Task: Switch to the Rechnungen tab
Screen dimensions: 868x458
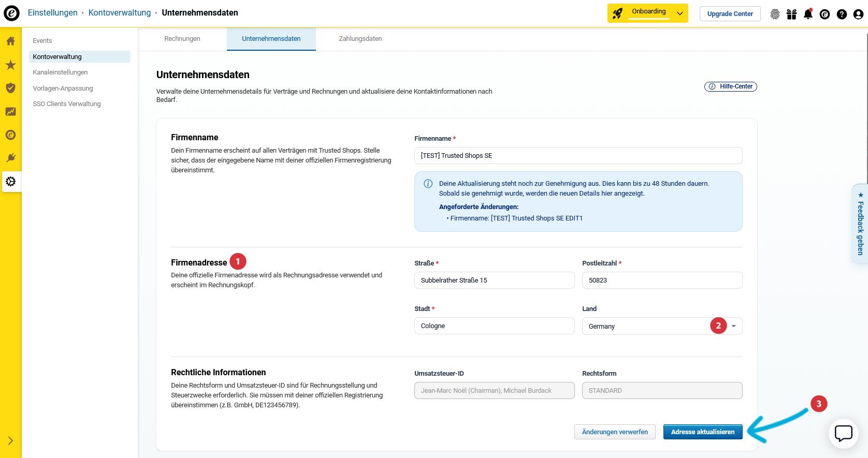Action: pos(182,39)
